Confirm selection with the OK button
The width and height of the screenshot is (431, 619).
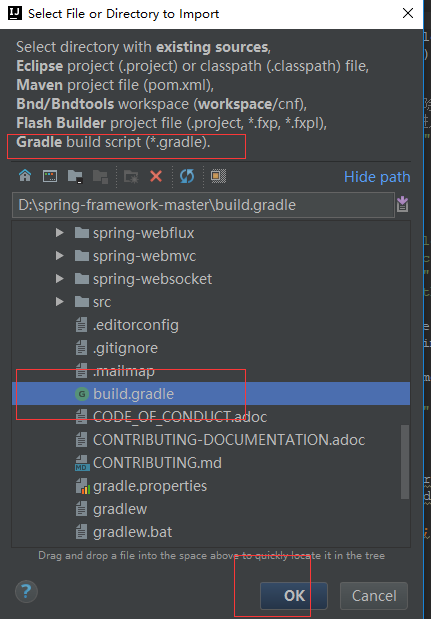(294, 595)
